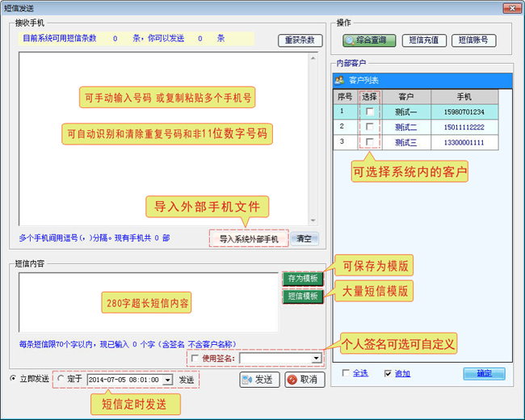Click the 客户列表 people icon
Screen dimensions: 525x420
click(x=340, y=81)
